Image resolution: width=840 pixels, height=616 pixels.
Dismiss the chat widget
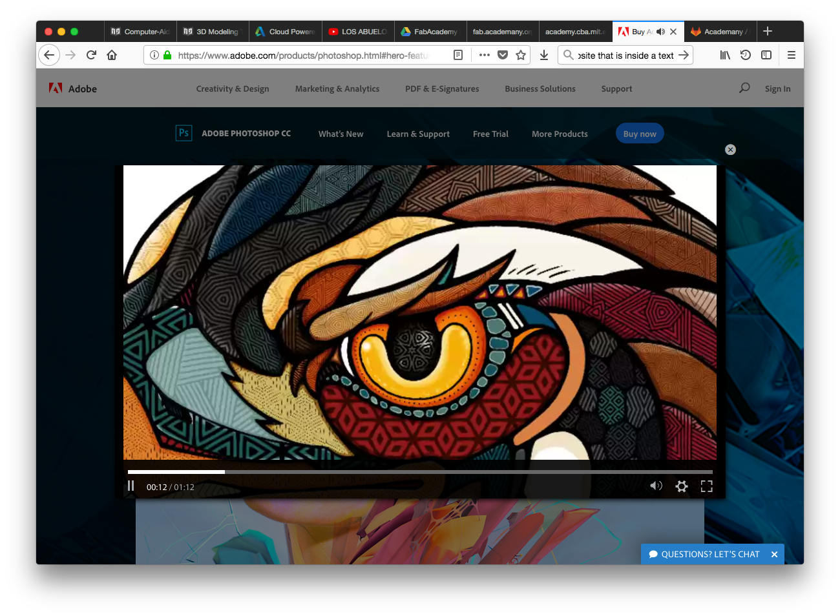coord(774,554)
